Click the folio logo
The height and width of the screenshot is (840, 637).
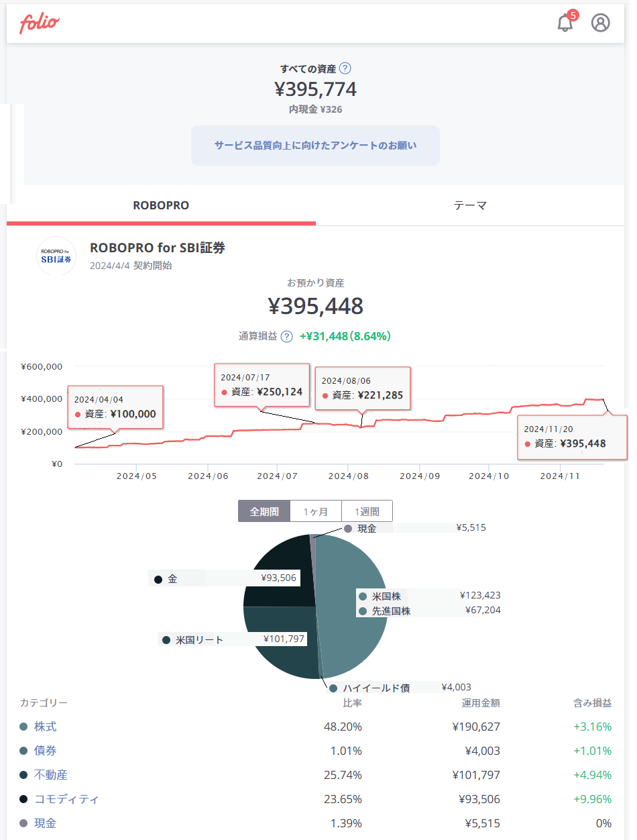click(39, 23)
